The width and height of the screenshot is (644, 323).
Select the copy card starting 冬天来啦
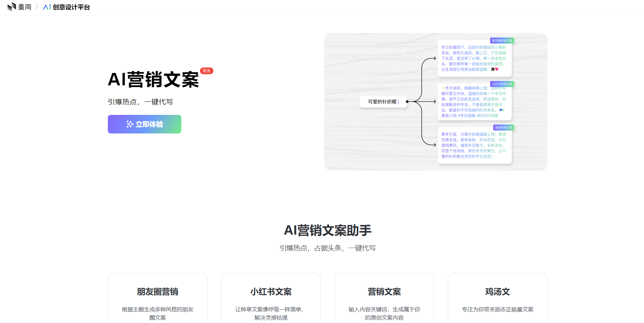474,102
